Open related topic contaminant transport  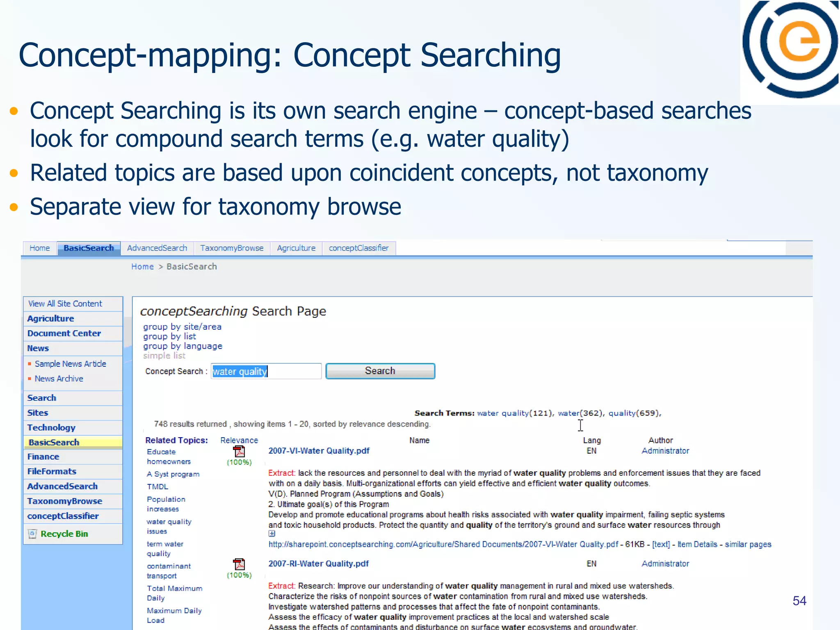pos(169,571)
